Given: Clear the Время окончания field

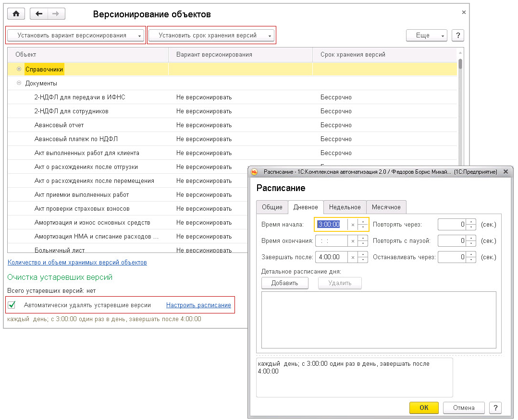Looking at the screenshot, I should tap(353, 241).
